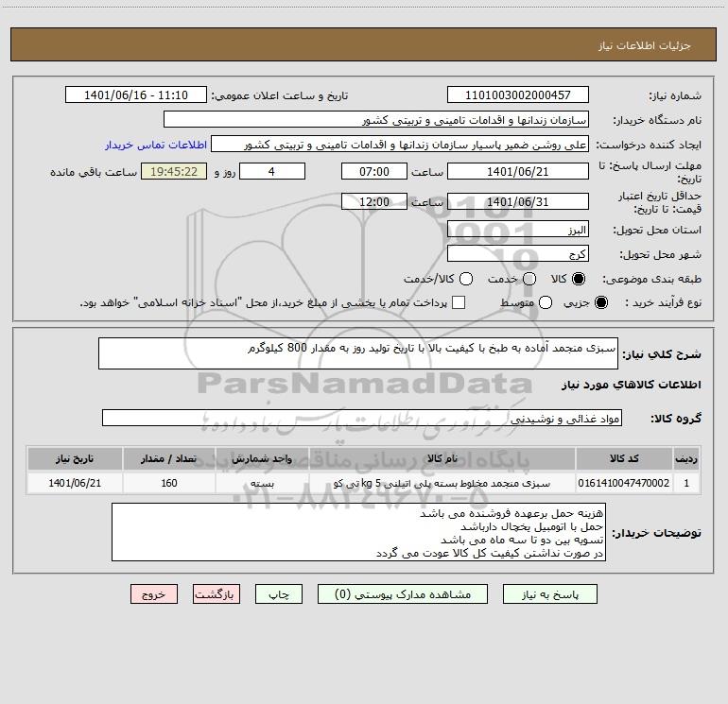Toggle the اسناد خزانه اسلامی payment checkbox
The width and height of the screenshot is (728, 704).
459,302
